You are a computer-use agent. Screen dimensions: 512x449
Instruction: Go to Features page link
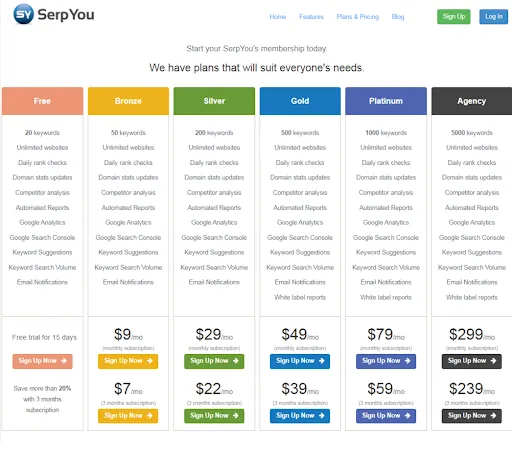[x=311, y=17]
